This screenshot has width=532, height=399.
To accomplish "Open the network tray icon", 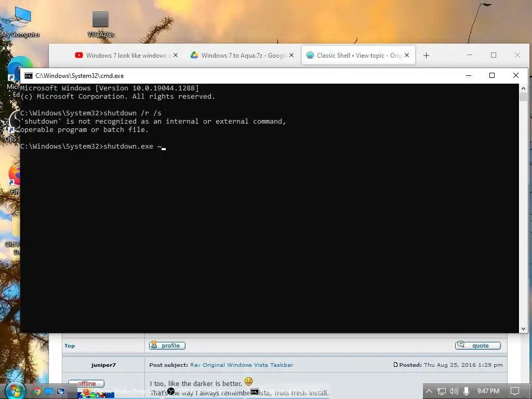I will pos(441,391).
